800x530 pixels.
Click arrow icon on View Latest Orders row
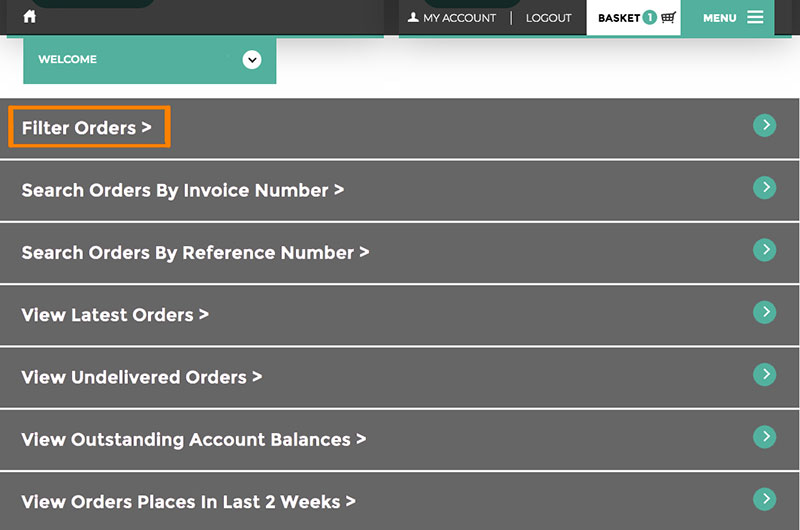764,312
